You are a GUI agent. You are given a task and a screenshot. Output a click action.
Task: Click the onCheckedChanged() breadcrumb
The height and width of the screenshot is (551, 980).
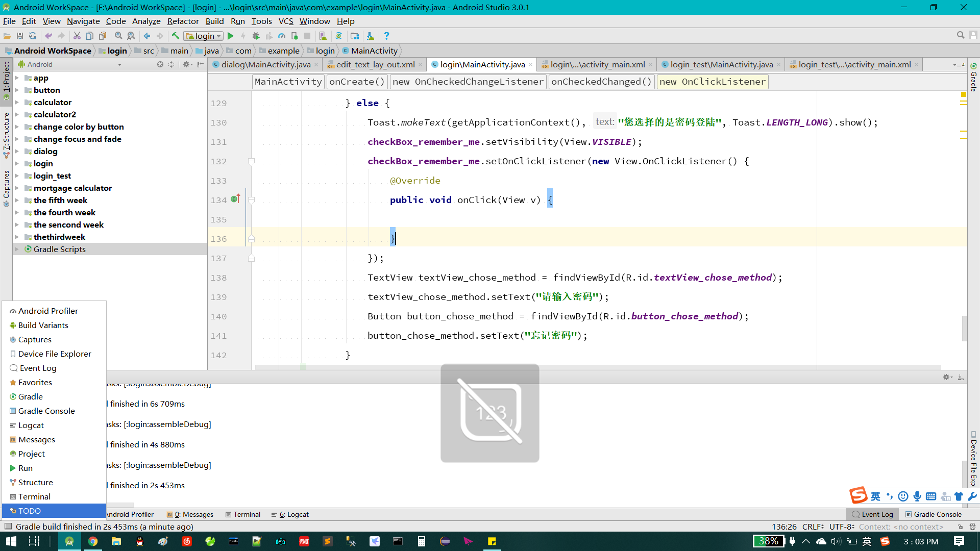(x=601, y=82)
